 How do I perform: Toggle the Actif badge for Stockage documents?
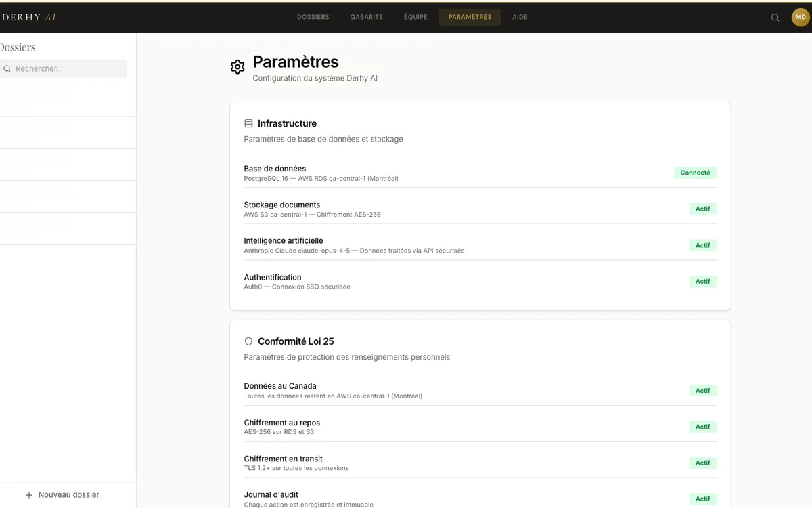tap(702, 209)
